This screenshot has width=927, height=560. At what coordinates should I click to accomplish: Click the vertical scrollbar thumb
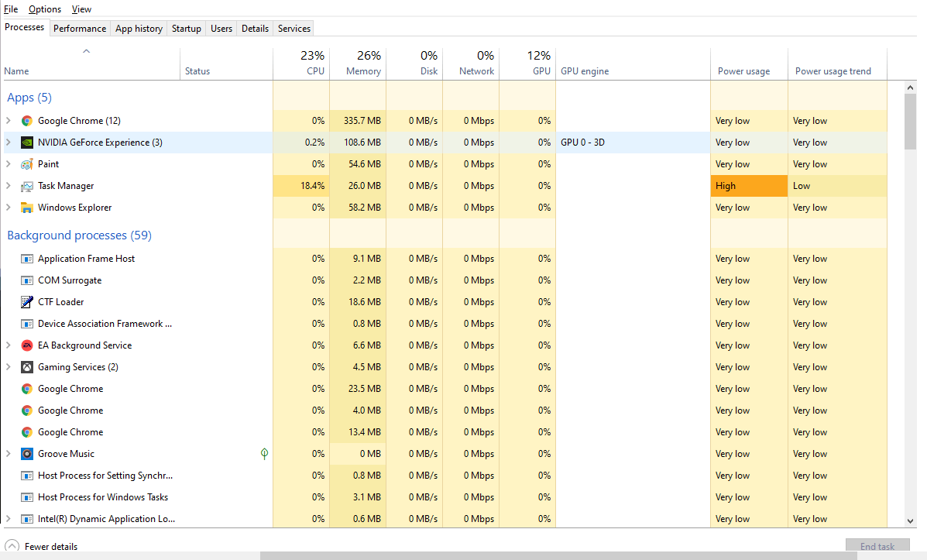pos(911,122)
